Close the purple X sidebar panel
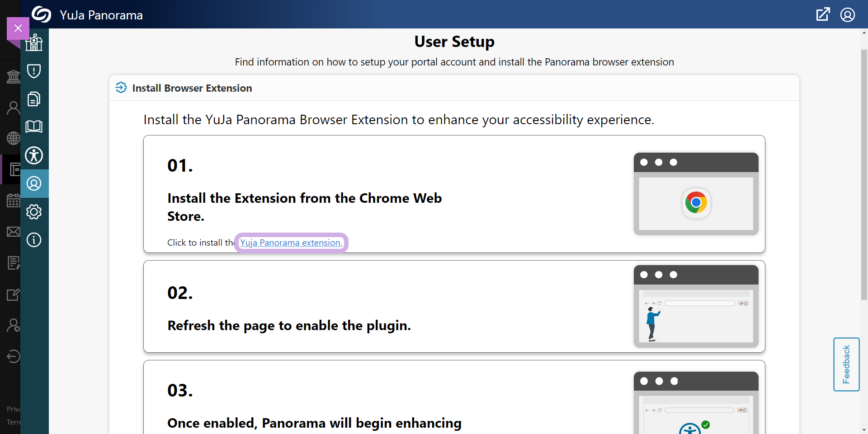The height and width of the screenshot is (434, 868). [x=18, y=28]
